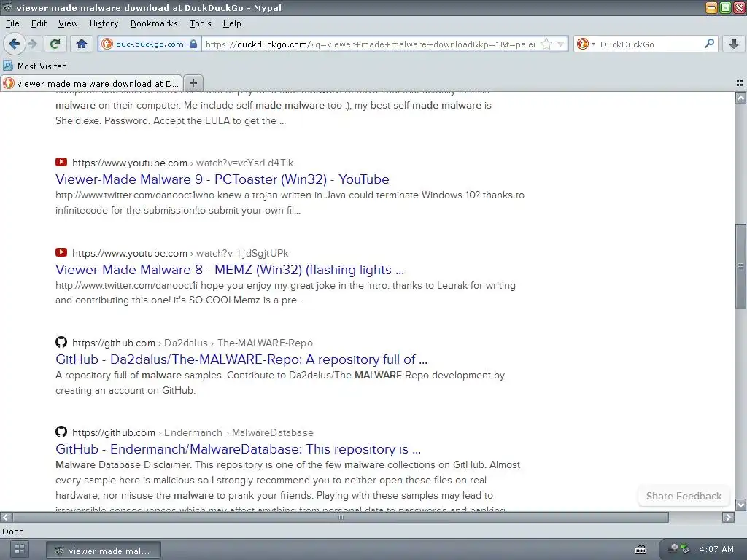Open the View menu
The height and width of the screenshot is (560, 747).
point(68,23)
